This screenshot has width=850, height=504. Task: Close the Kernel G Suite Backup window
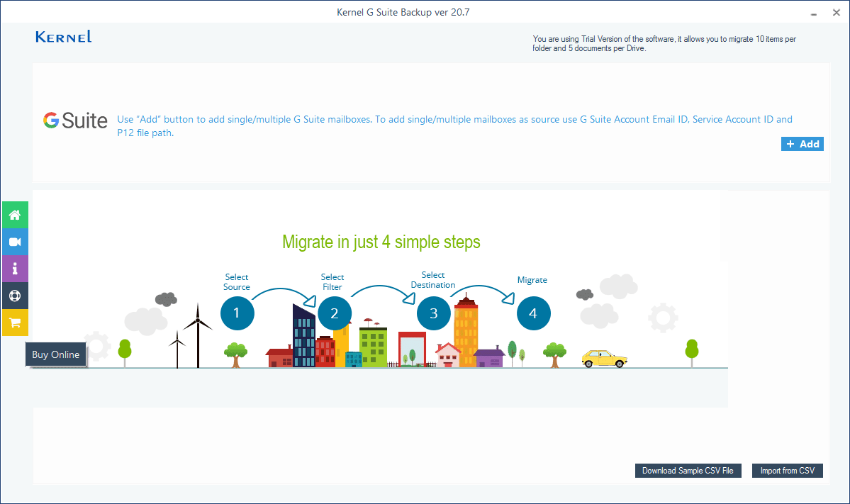pyautogui.click(x=837, y=13)
